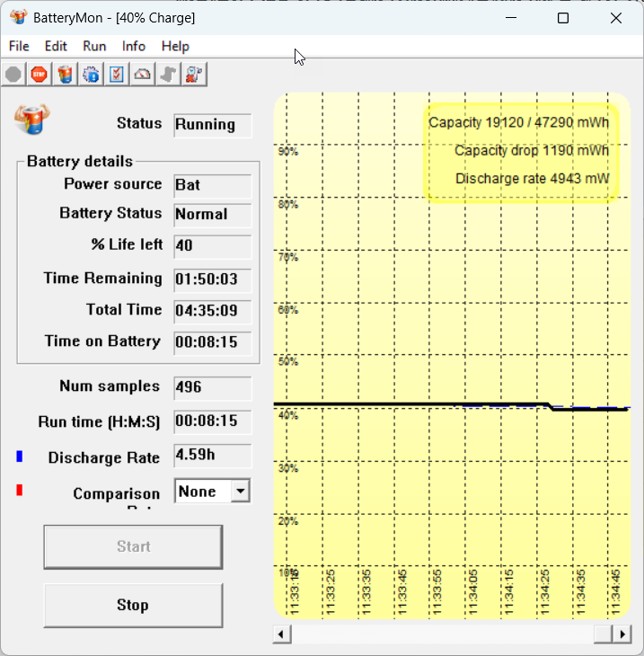The height and width of the screenshot is (656, 644).
Task: Click the BatteryMon title bar app icon
Action: tap(18, 18)
